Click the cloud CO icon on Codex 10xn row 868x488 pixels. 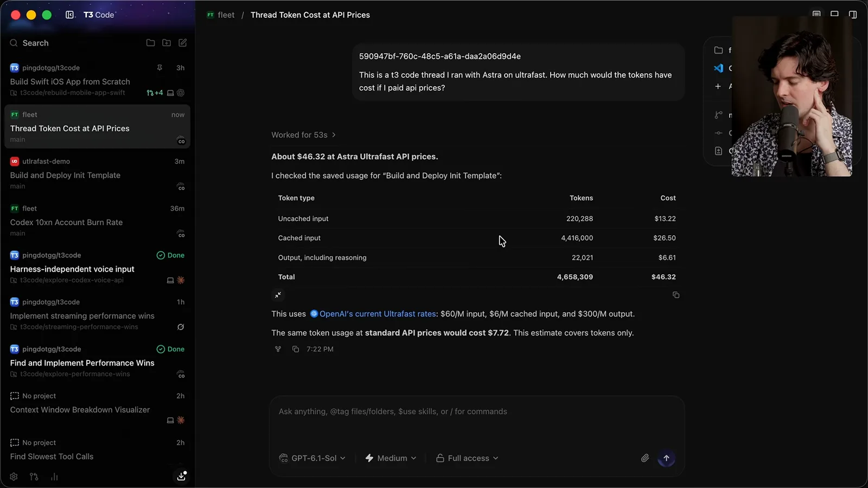[181, 234]
